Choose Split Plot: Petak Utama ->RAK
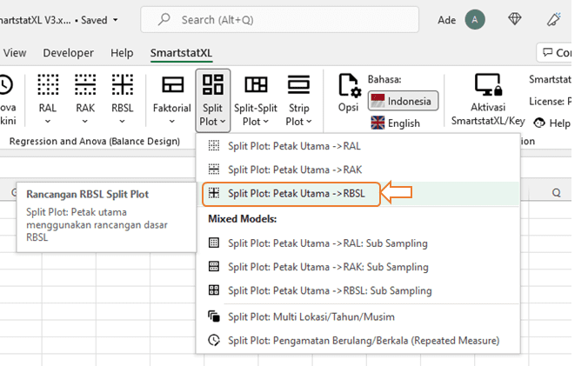 [x=357, y=170]
